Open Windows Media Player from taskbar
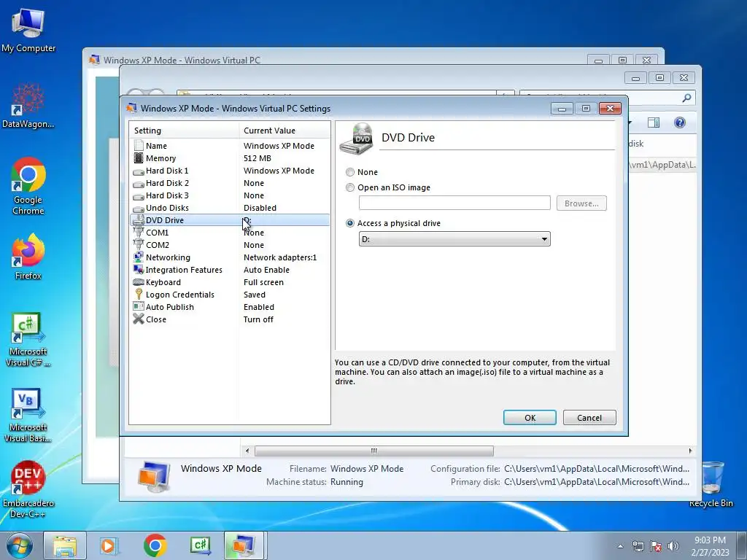 tap(109, 546)
